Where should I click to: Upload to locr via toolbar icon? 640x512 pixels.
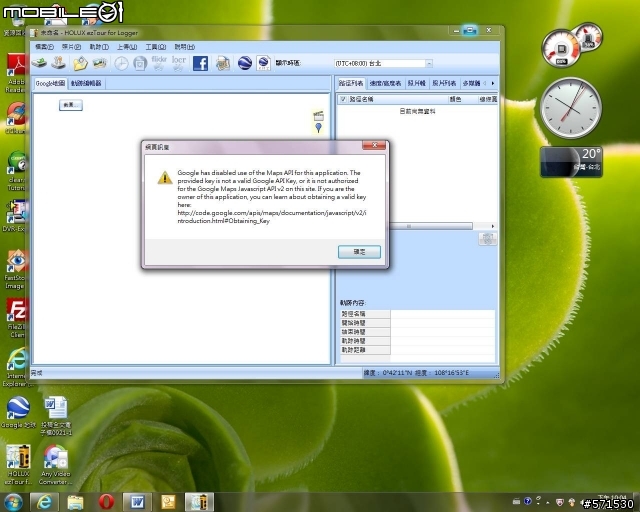(179, 63)
